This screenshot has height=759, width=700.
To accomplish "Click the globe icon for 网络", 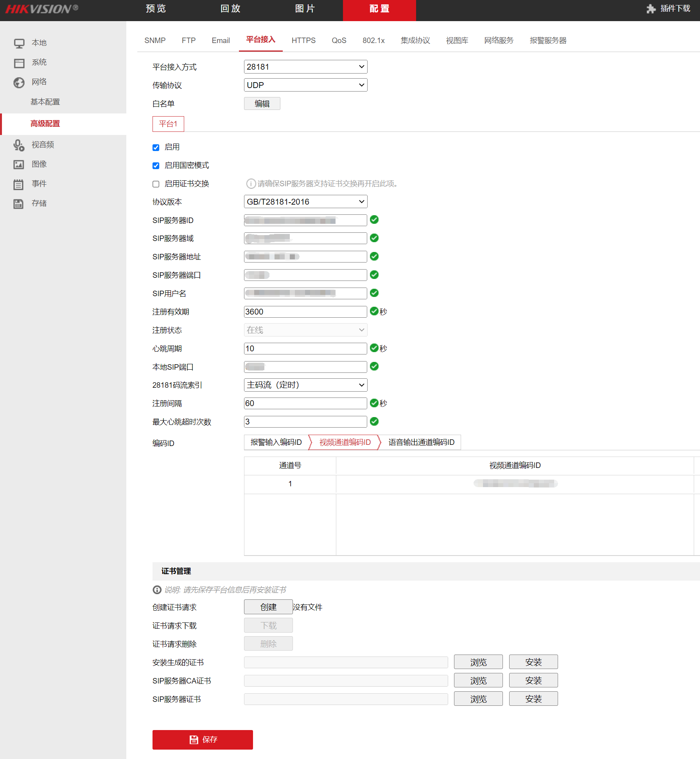I will click(x=19, y=82).
